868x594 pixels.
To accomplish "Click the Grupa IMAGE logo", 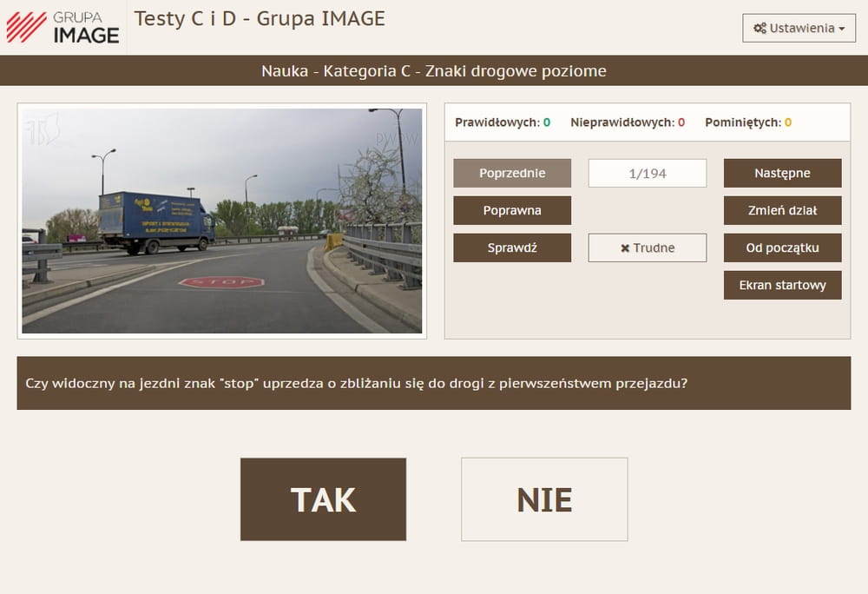I will tap(62, 28).
